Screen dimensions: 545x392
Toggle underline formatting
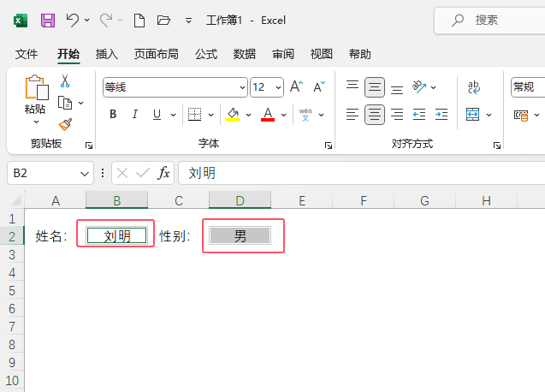(157, 115)
